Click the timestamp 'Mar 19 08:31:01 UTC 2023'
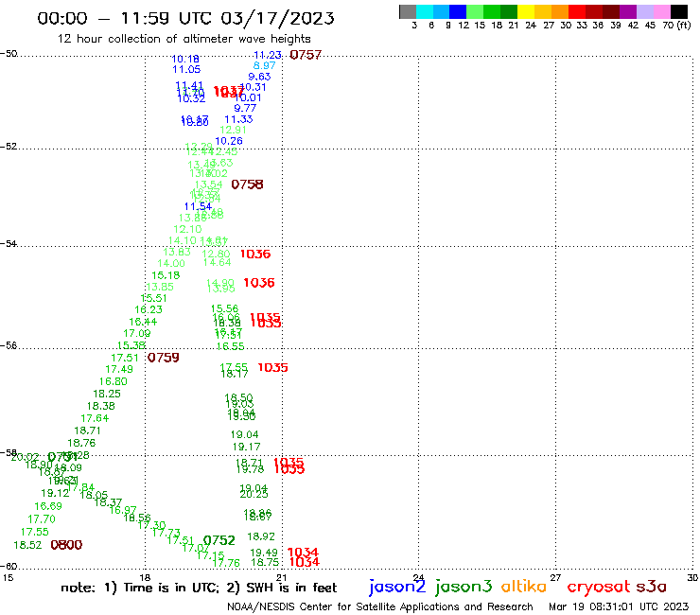Viewport: 700px width, 615px height. pyautogui.click(x=619, y=606)
